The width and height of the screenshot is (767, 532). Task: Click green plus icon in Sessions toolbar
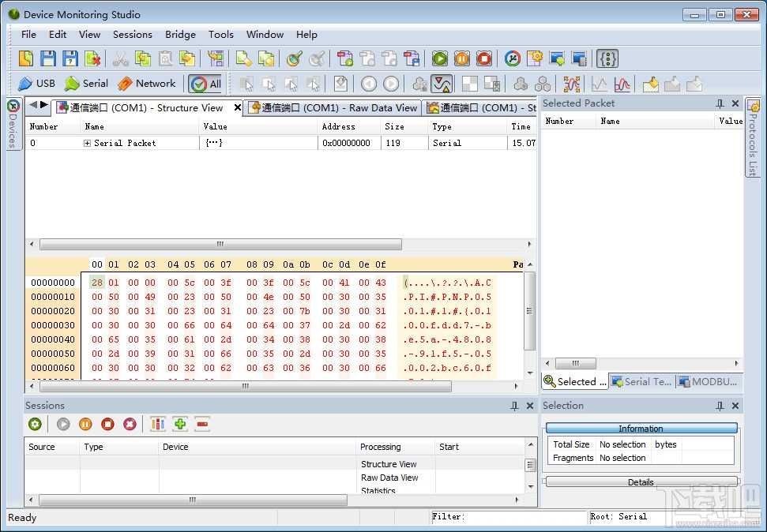click(180, 424)
